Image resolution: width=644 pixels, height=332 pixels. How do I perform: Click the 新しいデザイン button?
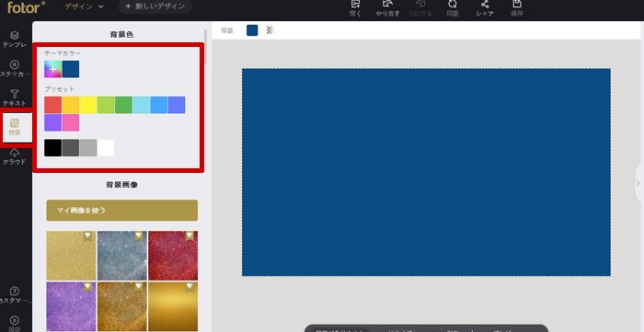point(155,6)
